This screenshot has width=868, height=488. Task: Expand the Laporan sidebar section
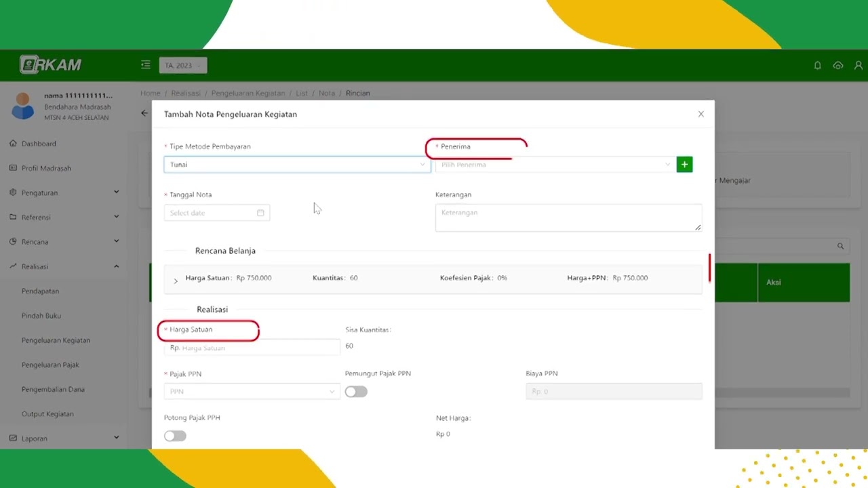click(64, 439)
